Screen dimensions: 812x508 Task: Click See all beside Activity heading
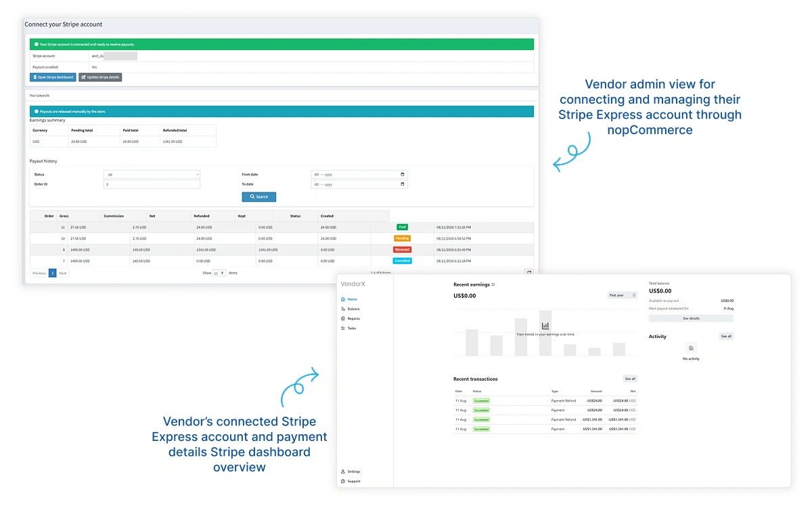pyautogui.click(x=726, y=336)
